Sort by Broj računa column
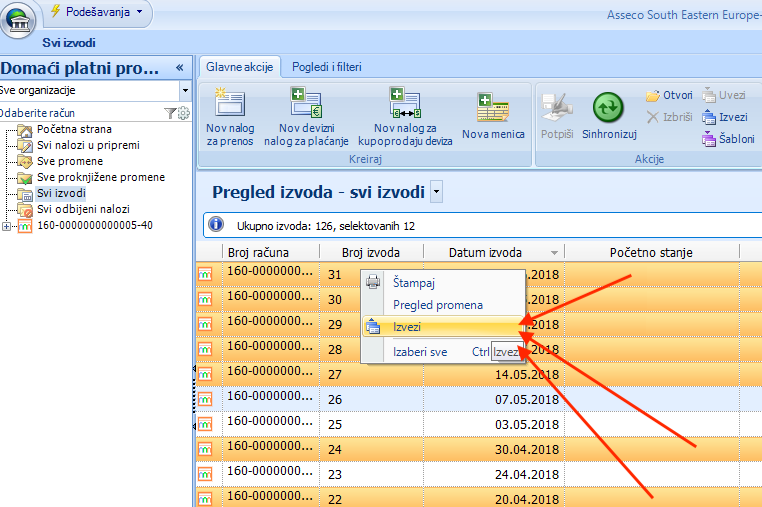This screenshot has width=762, height=507. point(271,252)
